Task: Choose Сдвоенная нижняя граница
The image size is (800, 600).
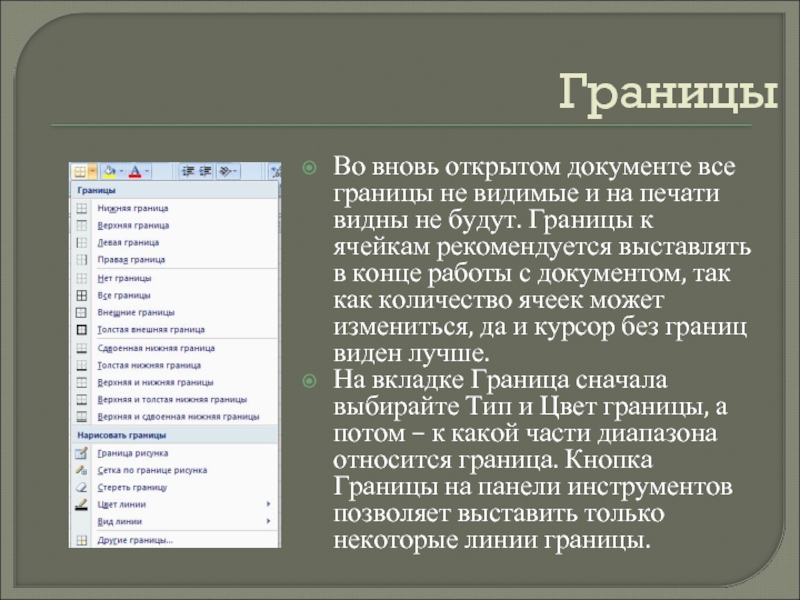Action: point(156,348)
